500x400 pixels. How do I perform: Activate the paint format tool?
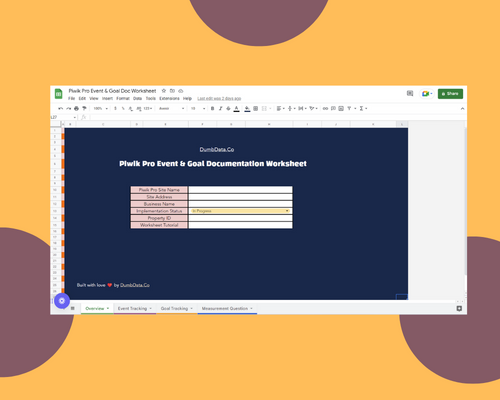point(84,108)
